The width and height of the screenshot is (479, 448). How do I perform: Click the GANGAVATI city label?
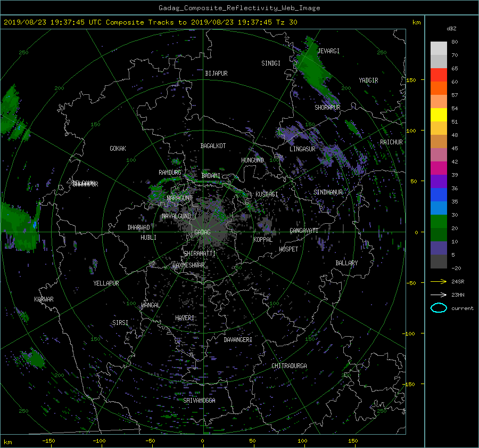coord(304,230)
